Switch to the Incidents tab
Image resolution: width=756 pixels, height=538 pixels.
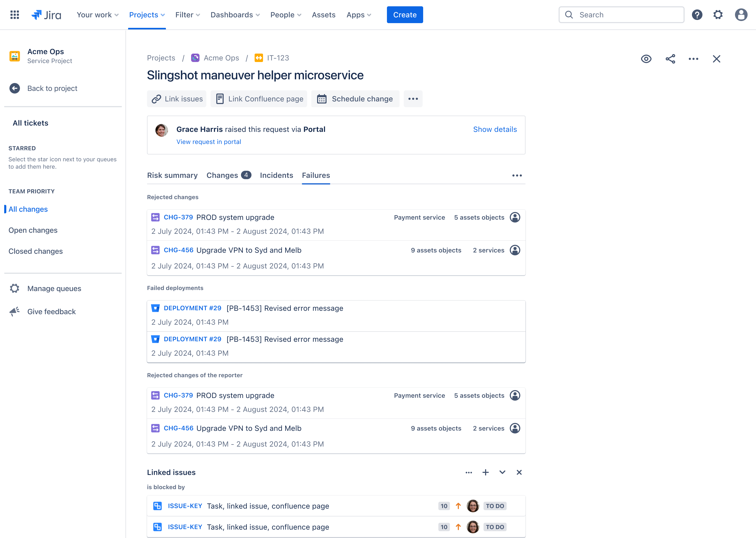tap(276, 175)
